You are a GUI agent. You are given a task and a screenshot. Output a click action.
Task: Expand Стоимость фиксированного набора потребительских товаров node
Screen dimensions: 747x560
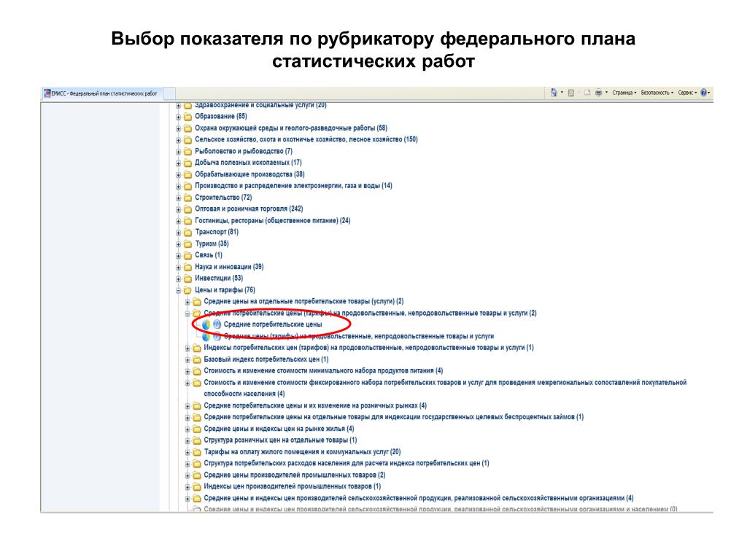coord(187,383)
